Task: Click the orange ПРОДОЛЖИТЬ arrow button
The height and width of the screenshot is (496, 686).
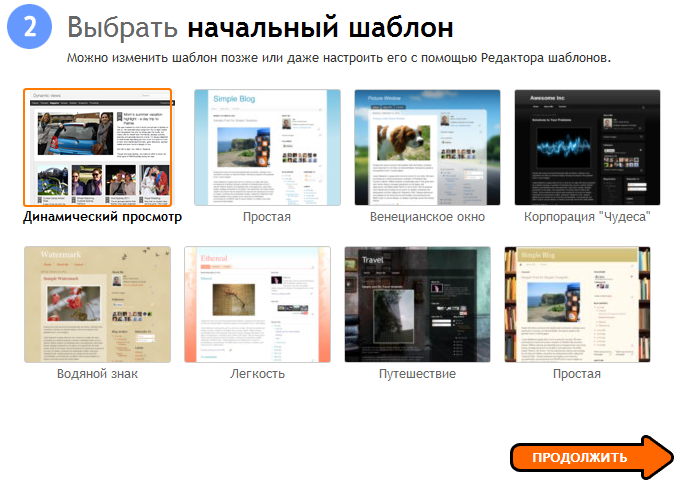Action: [x=592, y=458]
